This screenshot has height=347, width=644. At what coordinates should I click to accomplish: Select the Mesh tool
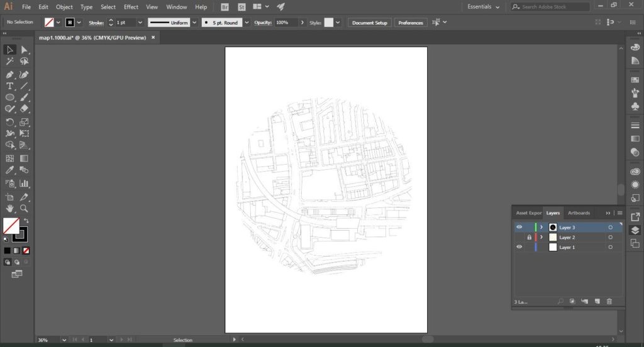point(9,158)
